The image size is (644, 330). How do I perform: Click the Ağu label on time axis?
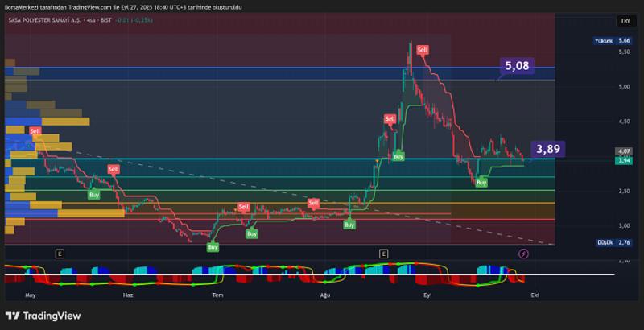coord(325,295)
